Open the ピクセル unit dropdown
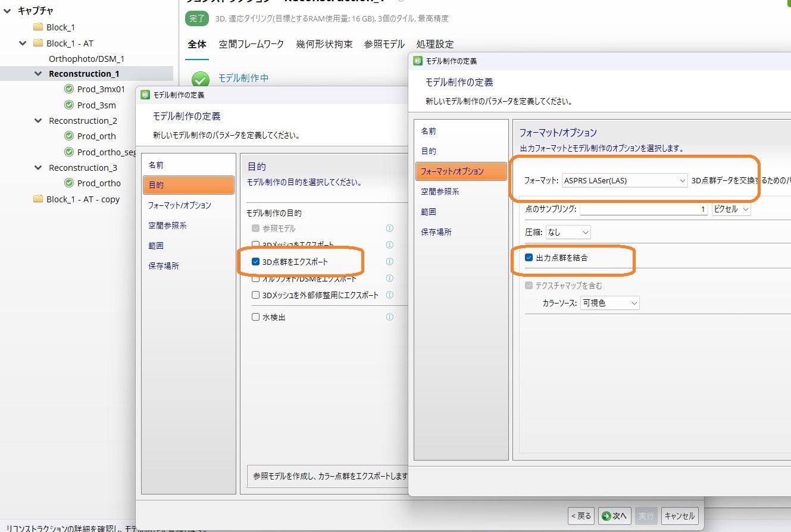Image resolution: width=791 pixels, height=532 pixels. (x=731, y=209)
